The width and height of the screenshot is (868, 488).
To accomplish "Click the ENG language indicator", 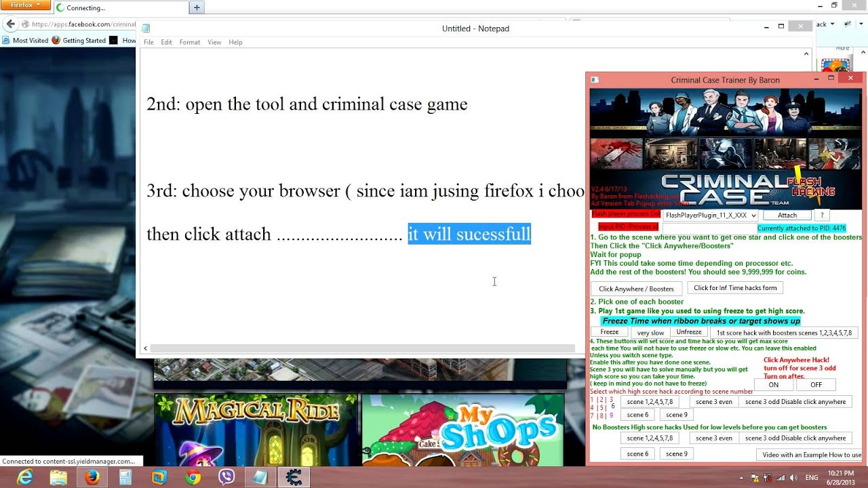I will 812,478.
